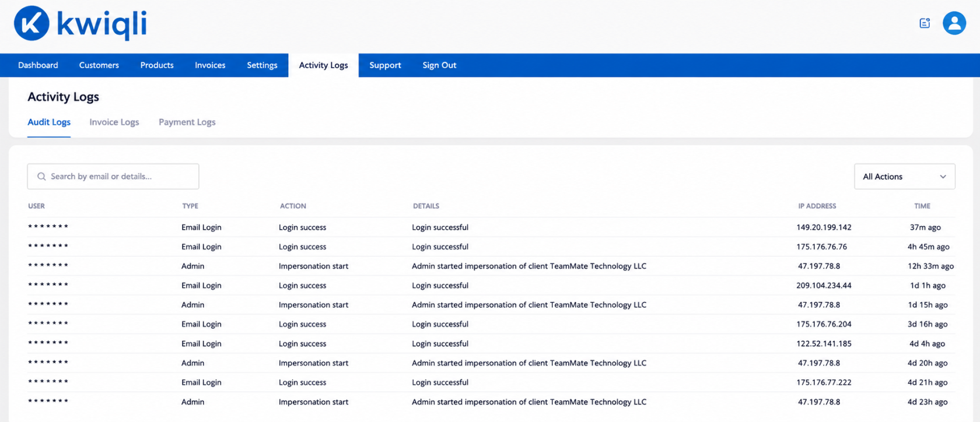Click Sign Out in the navigation

439,65
